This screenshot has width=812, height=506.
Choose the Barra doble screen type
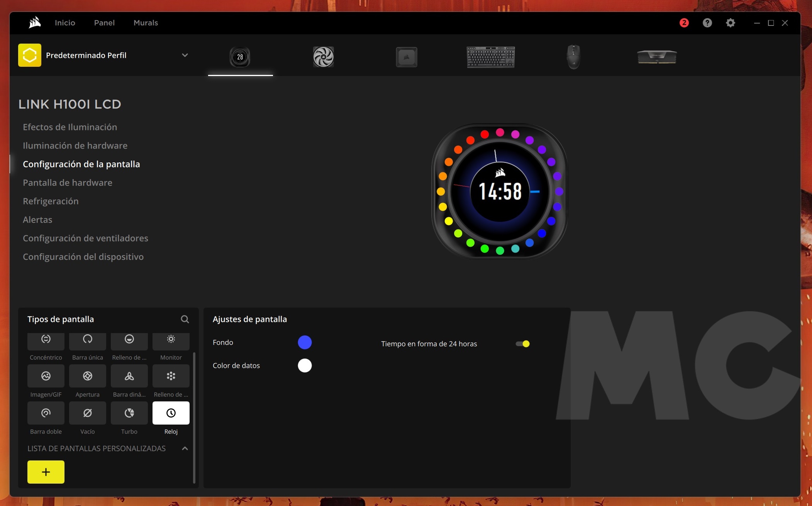click(x=46, y=413)
